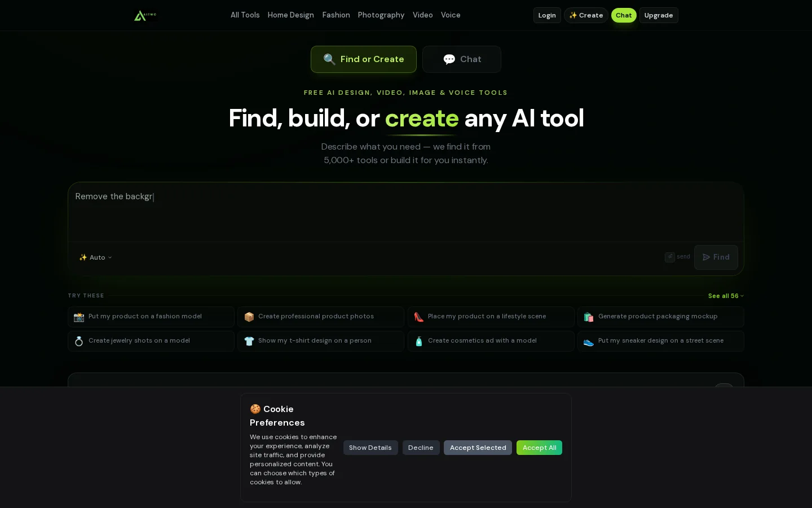Select 'Create cosmetics ad with a model' suggestion
This screenshot has height=508, width=812.
pos(491,341)
